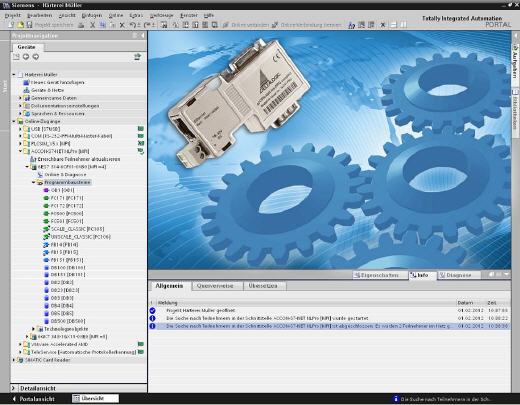This screenshot has height=405, width=520.
Task: Click 'Online-Verbindung trennen' toolbar button
Action: (307, 25)
